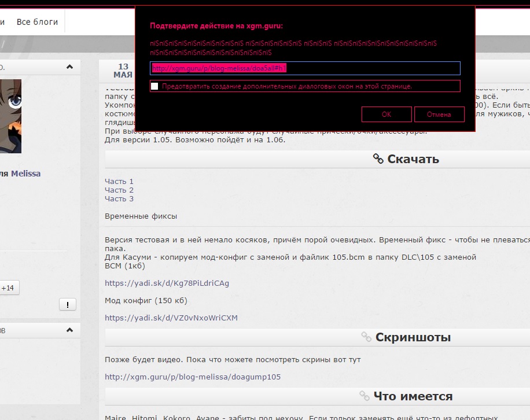
Task: Dismiss the dialog with Отмена
Action: click(439, 114)
